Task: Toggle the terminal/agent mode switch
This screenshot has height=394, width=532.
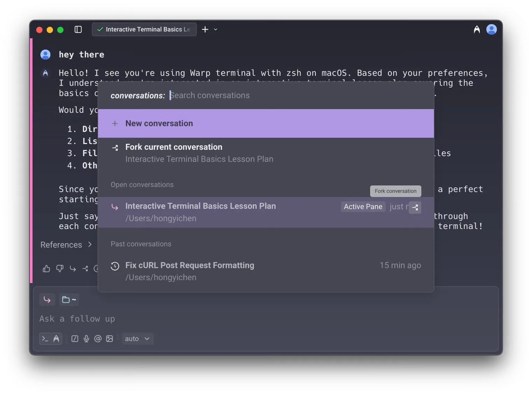Action: click(50, 338)
